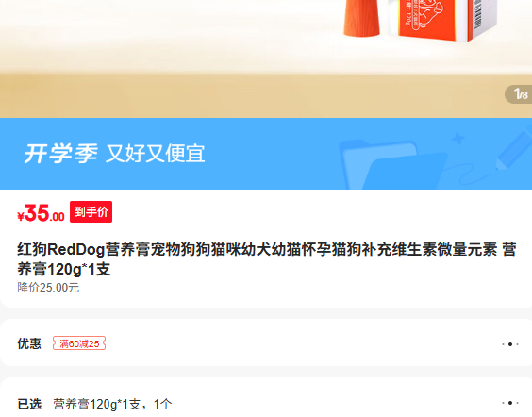
Task: Click the pencil illustration in the banner
Action: click(514, 147)
